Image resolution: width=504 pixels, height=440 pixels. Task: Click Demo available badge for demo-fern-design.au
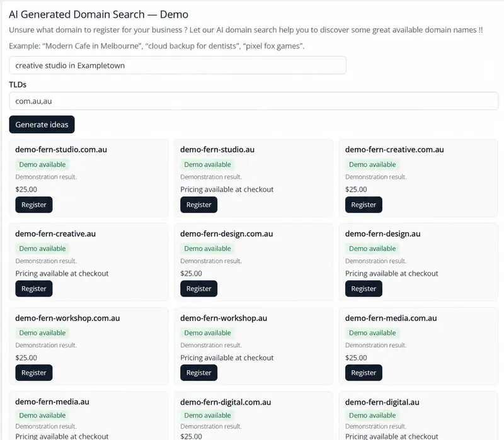coord(372,249)
